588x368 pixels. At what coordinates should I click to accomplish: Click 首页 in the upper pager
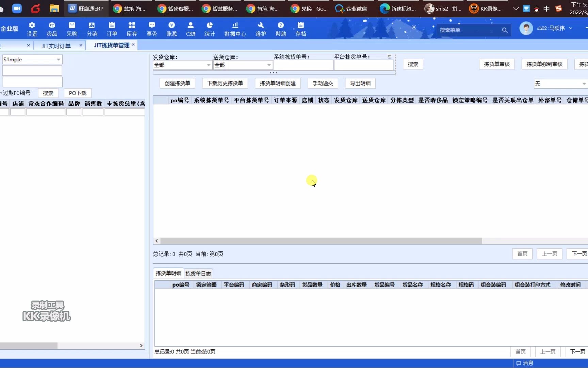522,254
